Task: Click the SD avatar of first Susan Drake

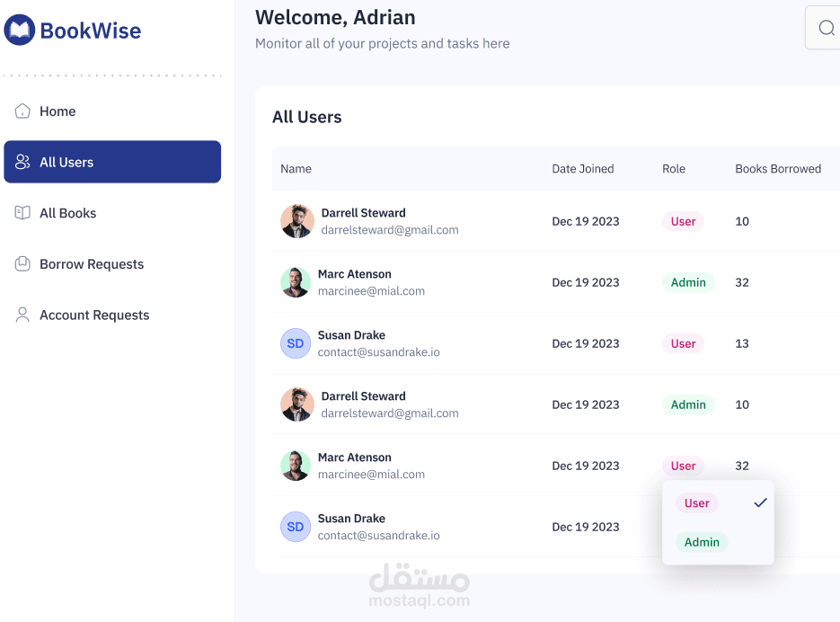Action: click(x=296, y=343)
